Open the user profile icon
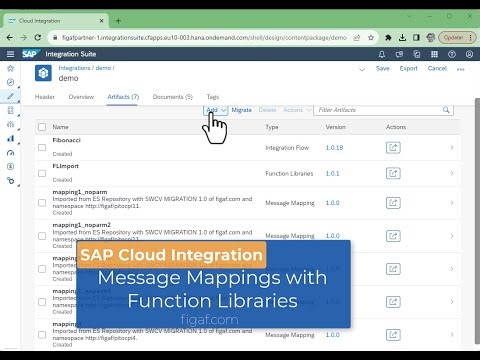This screenshot has width=480, height=360. coord(469,54)
